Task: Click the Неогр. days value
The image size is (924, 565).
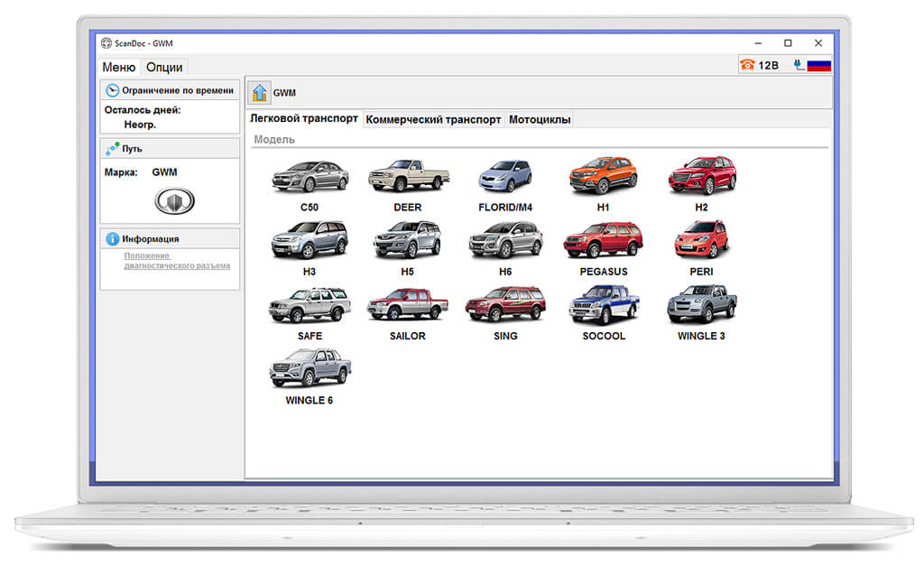Action: [x=140, y=125]
